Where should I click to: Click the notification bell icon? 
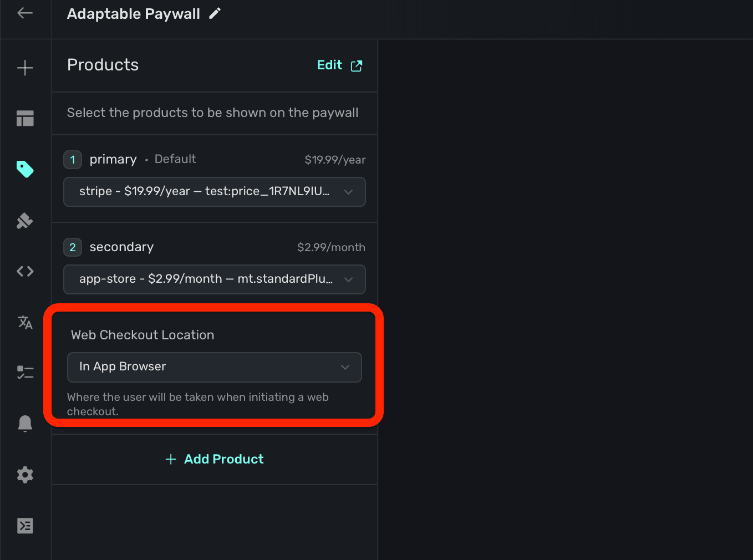pos(25,424)
